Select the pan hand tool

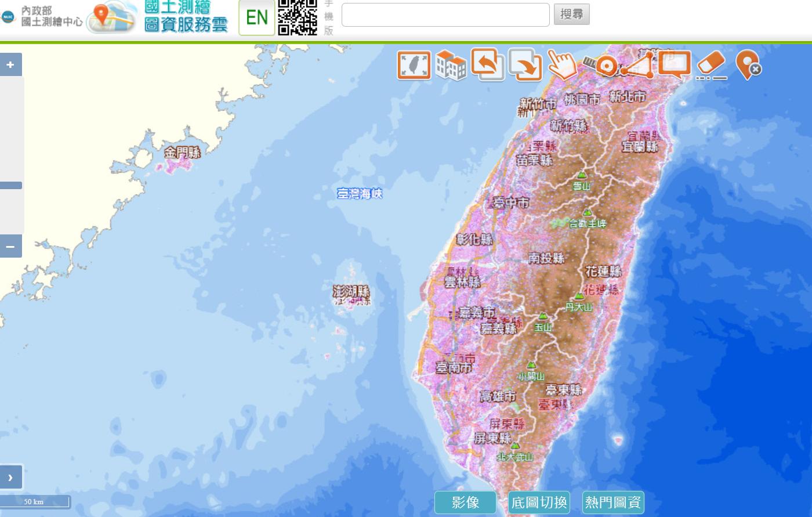pos(562,64)
